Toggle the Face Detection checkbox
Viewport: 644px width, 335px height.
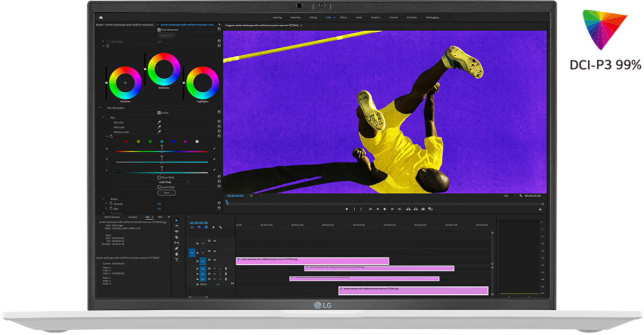[159, 29]
